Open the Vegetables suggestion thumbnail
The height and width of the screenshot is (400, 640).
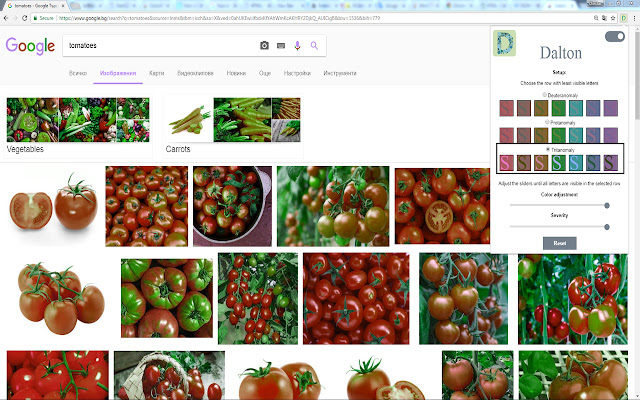click(x=78, y=120)
